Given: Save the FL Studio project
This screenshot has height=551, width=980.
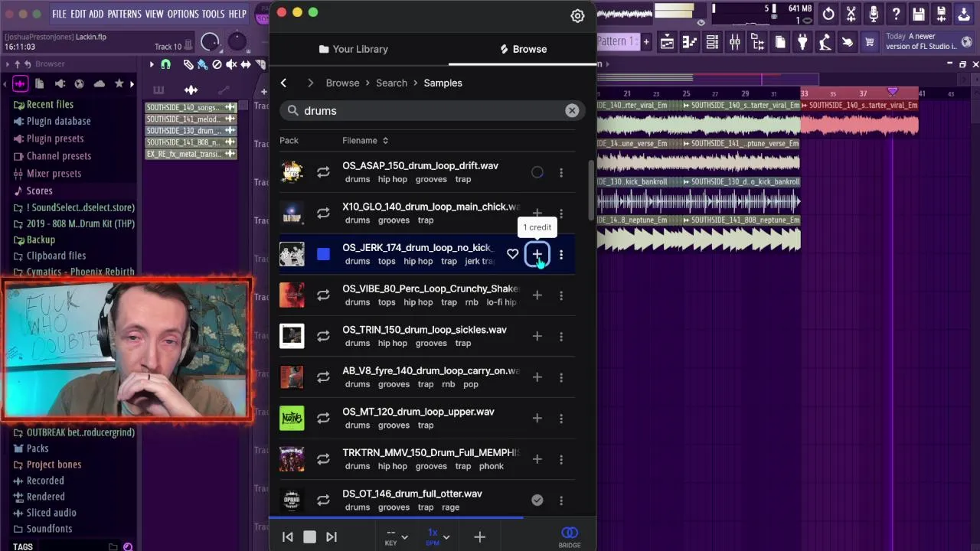Looking at the screenshot, I should click(919, 14).
